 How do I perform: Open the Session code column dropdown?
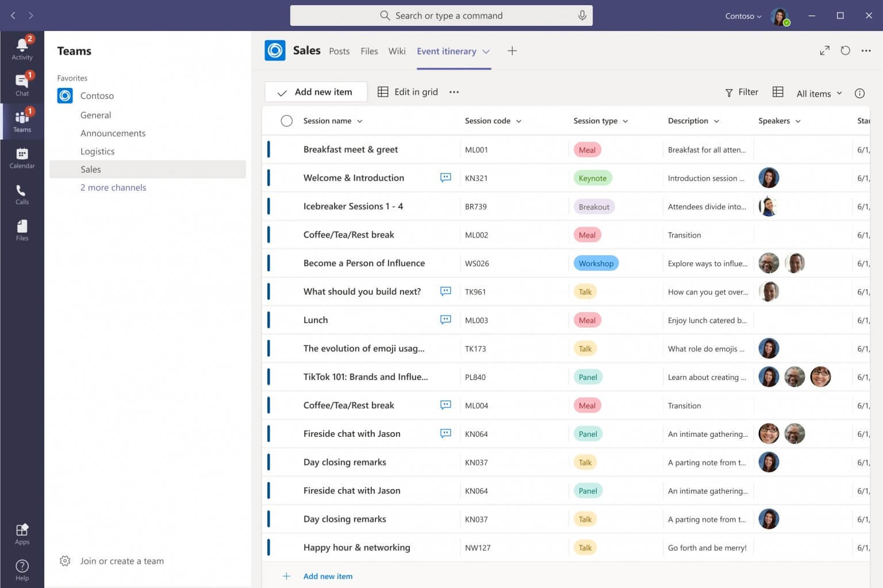tap(519, 121)
